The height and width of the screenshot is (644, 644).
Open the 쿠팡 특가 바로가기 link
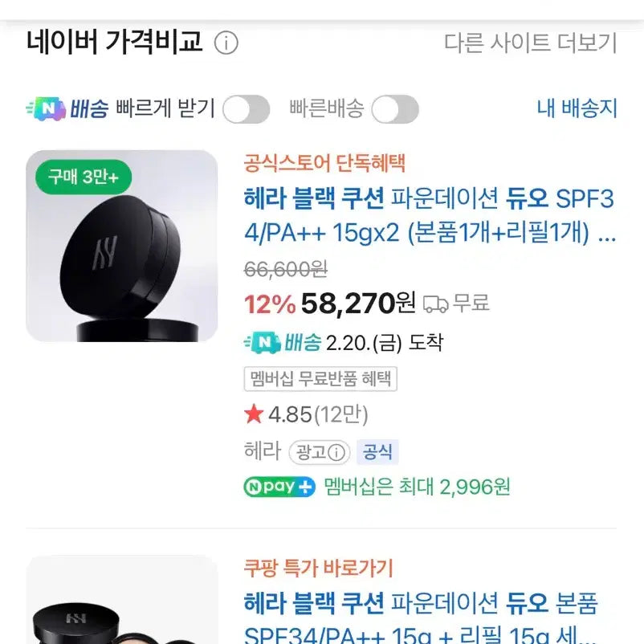coord(318,569)
